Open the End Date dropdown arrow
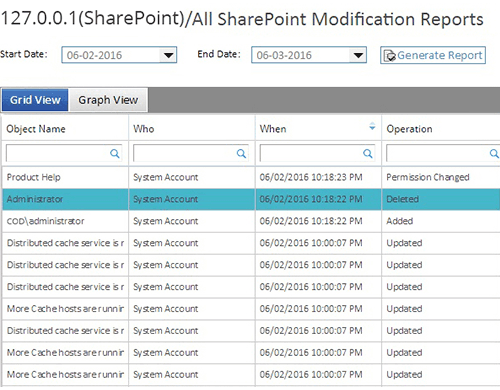This screenshot has width=500, height=390. click(x=358, y=55)
